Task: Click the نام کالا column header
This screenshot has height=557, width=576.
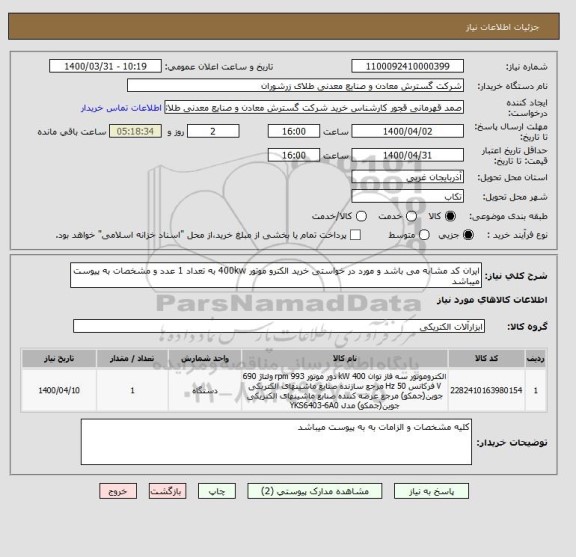Action: [x=345, y=358]
